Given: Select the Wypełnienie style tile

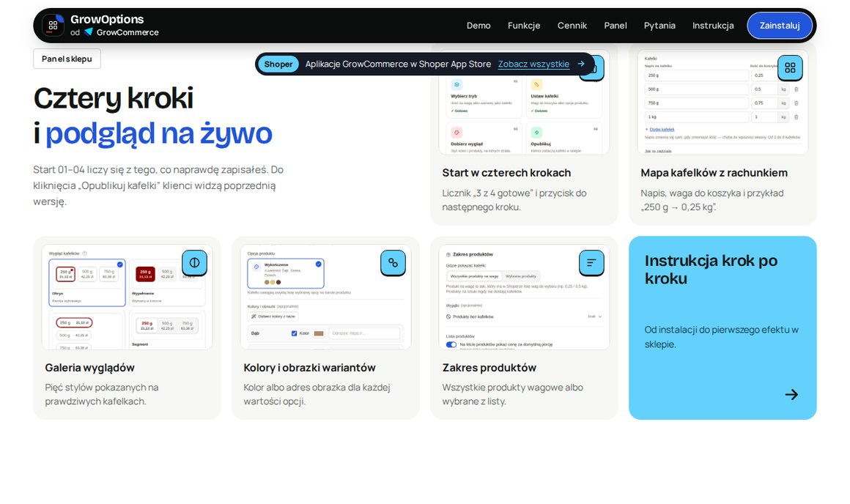Looking at the screenshot, I should click(x=167, y=283).
